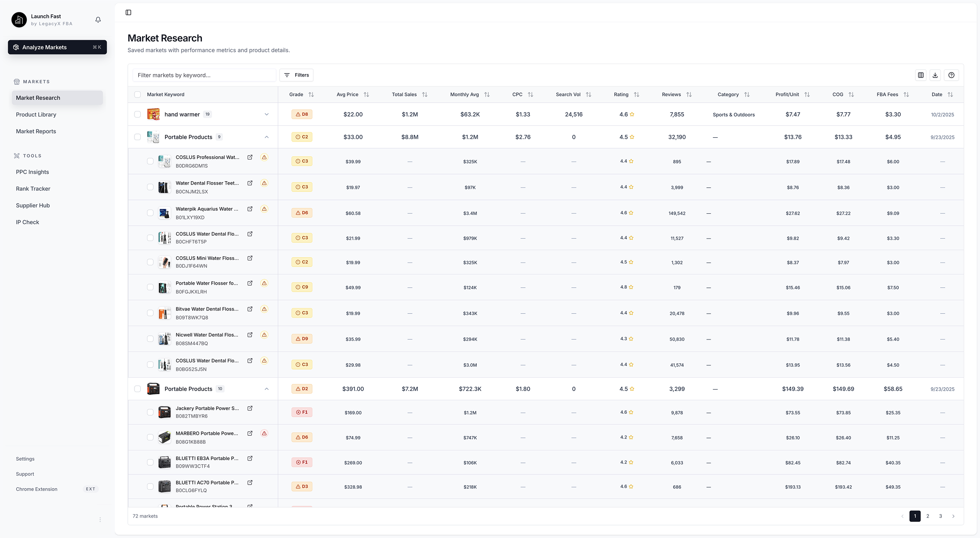The height and width of the screenshot is (538, 980).
Task: Open the help question-mark icon
Action: (951, 75)
